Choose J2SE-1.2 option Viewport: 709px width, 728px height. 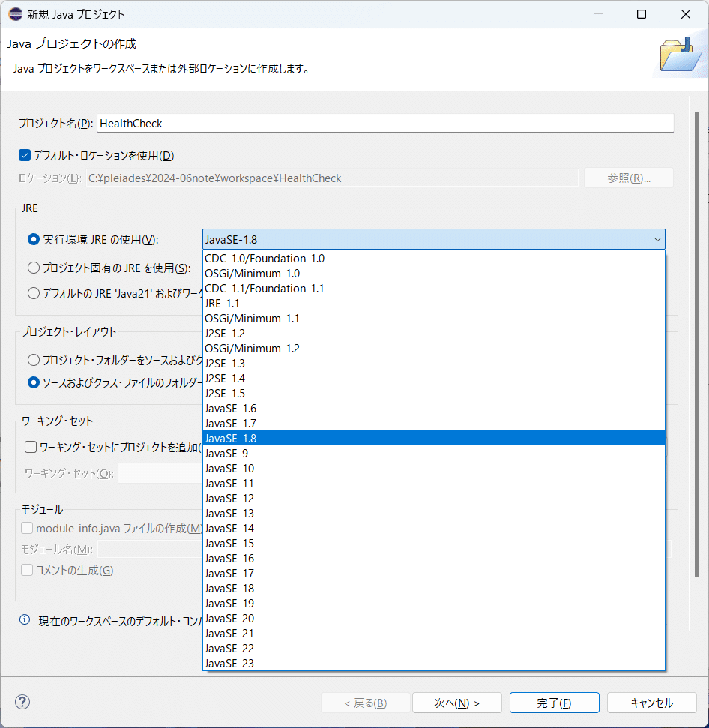coord(433,334)
